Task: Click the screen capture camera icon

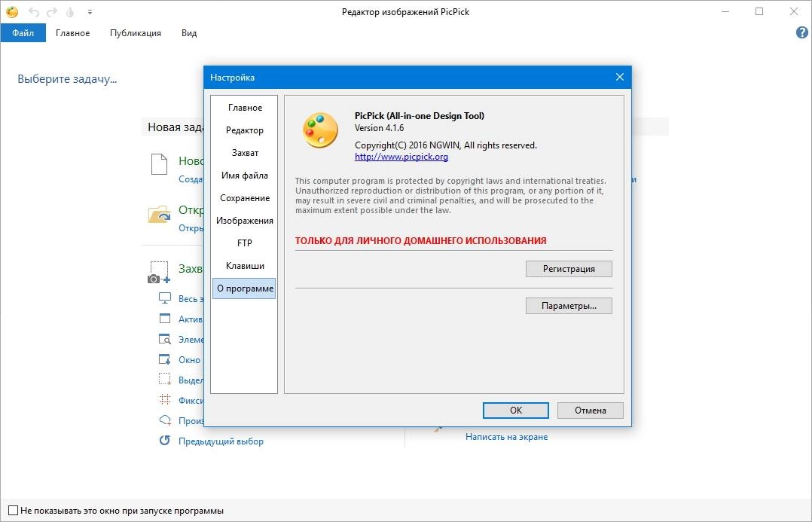Action: 159,273
